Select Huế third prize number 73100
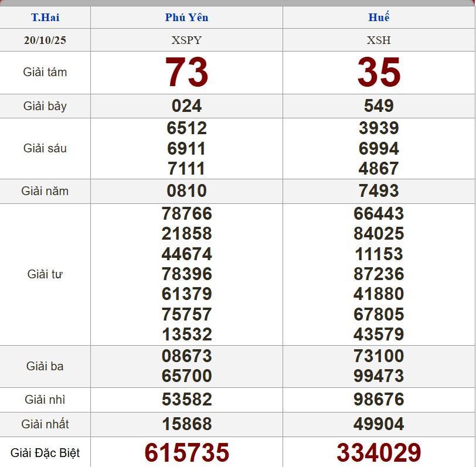 (379, 356)
